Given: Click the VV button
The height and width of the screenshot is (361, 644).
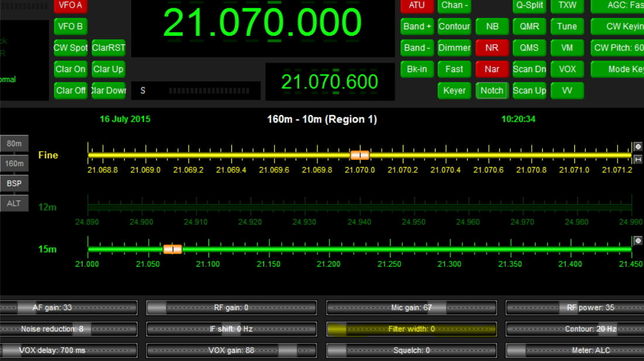Looking at the screenshot, I should (x=567, y=91).
